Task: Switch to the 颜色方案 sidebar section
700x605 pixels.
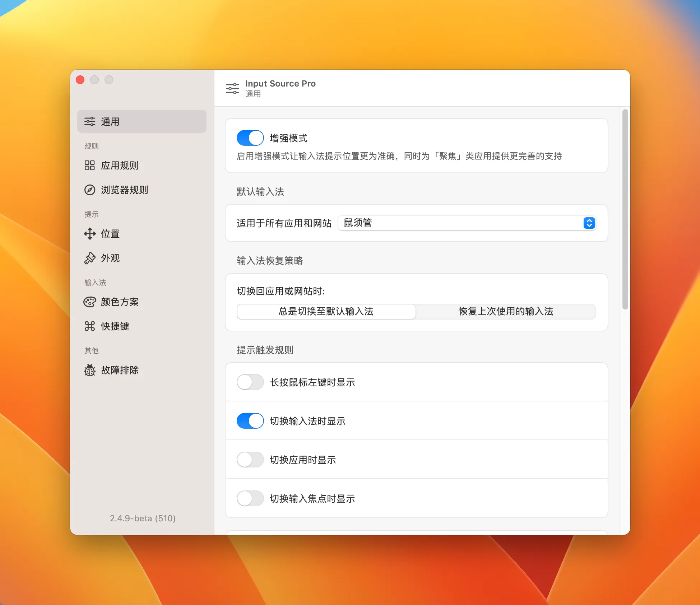Action: (120, 302)
